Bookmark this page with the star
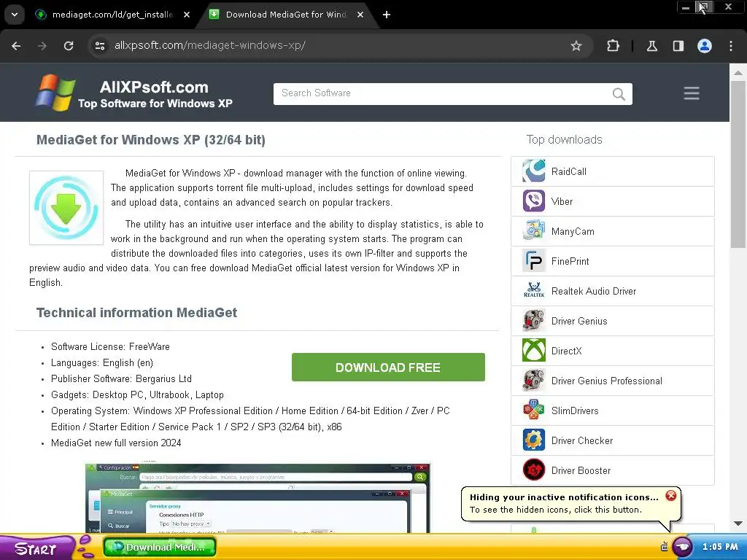Screen dimensions: 747x560 click(x=576, y=46)
